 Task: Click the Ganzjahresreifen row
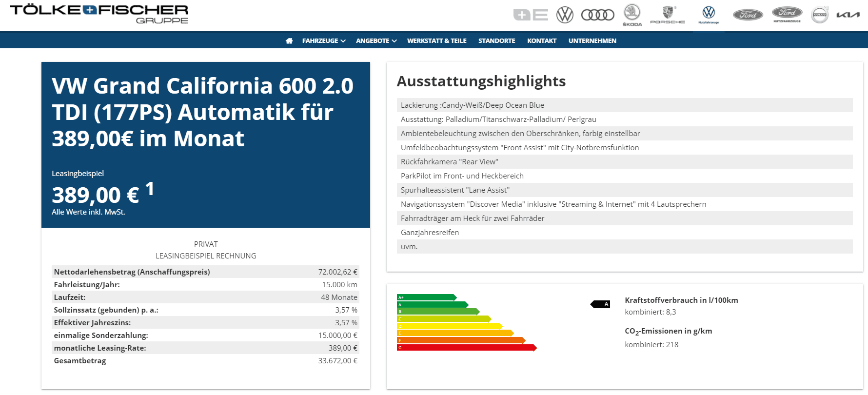625,233
